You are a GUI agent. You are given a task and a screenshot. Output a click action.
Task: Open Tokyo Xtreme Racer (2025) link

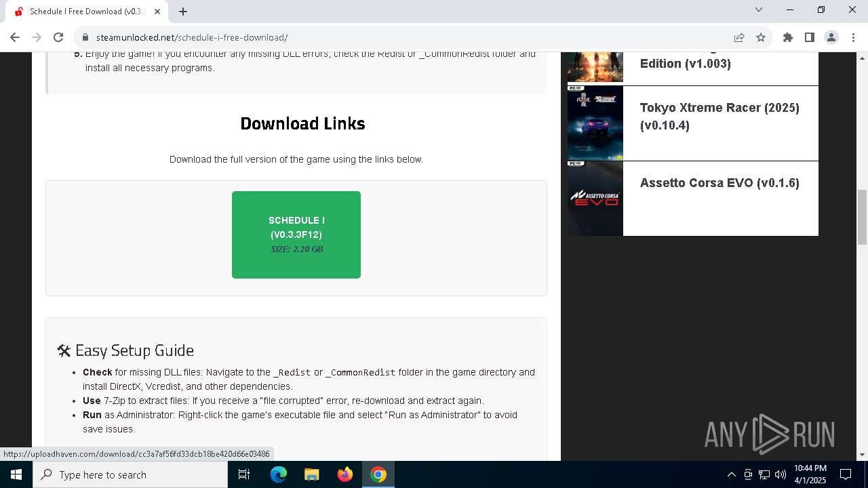pos(719,117)
